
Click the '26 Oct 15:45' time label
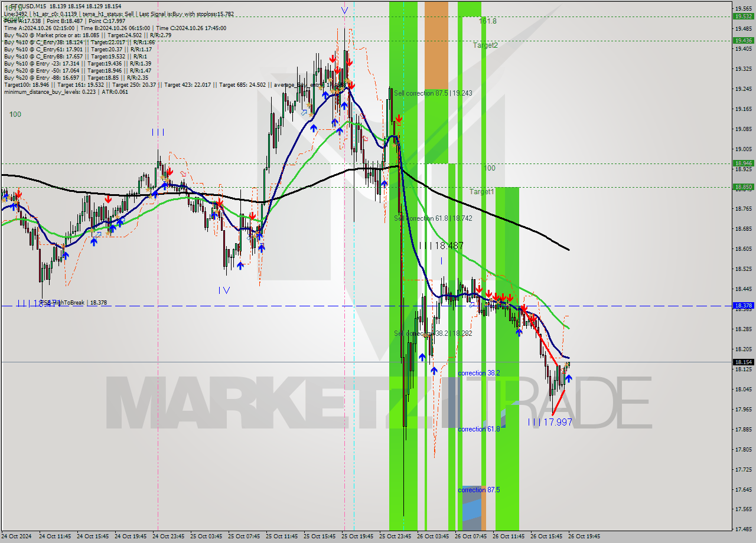[546, 537]
